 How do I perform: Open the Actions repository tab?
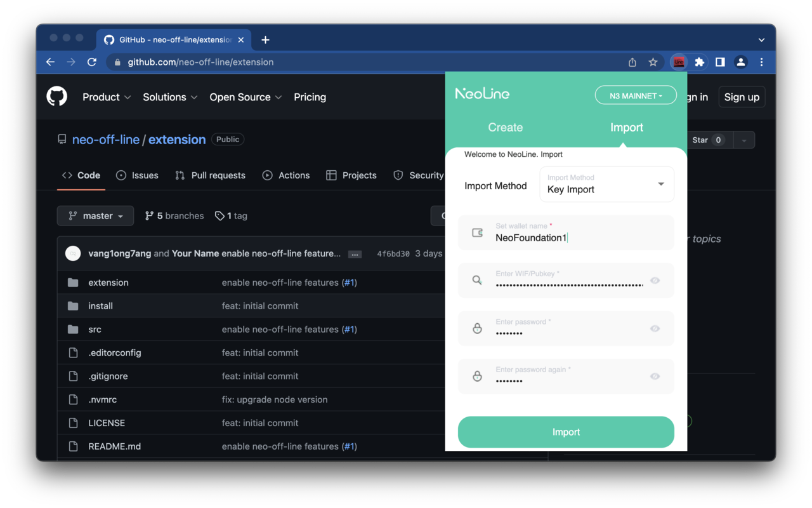click(x=286, y=175)
